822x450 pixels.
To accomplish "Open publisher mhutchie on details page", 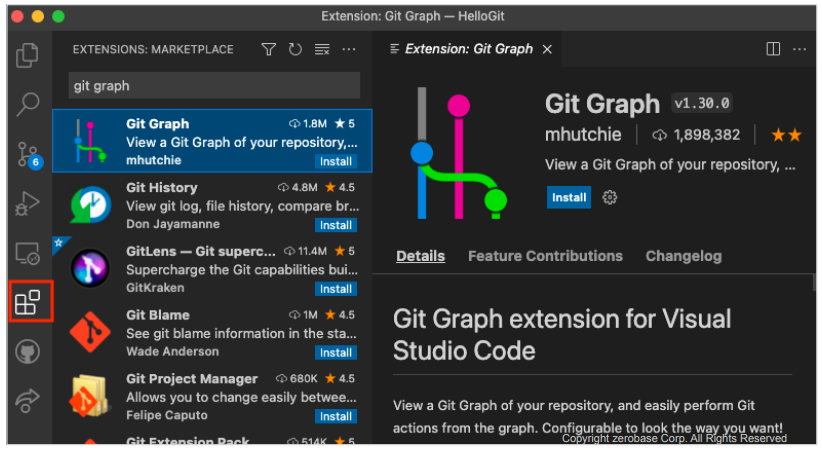I will pyautogui.click(x=583, y=135).
